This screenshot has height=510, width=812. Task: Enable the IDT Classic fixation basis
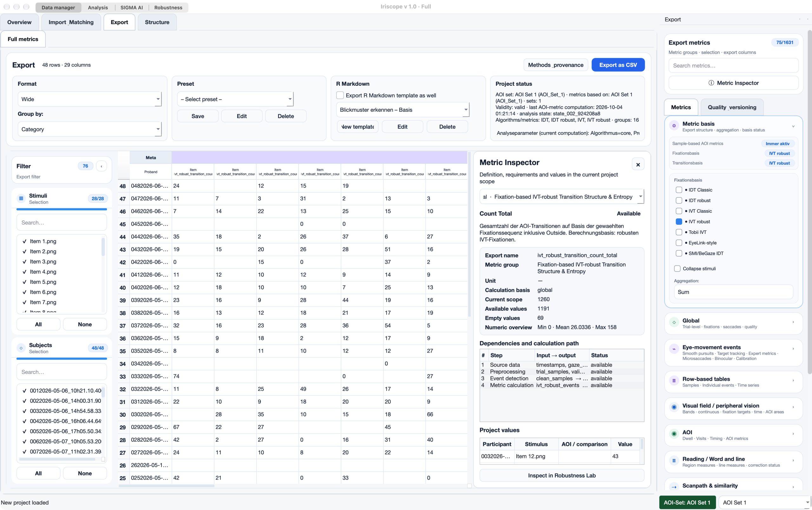click(679, 190)
